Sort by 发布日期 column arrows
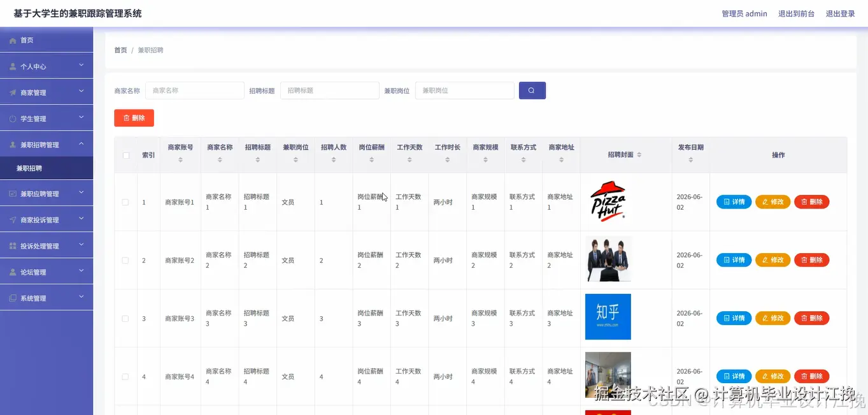Image resolution: width=868 pixels, height=415 pixels. [x=691, y=160]
